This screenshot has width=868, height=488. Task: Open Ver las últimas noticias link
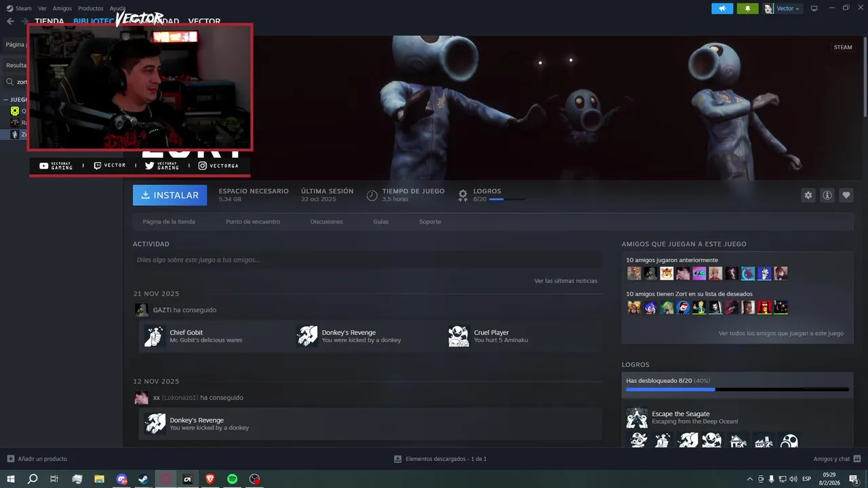[566, 281]
